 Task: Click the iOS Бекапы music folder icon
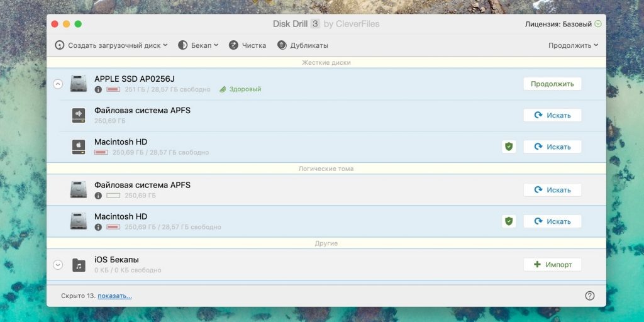pyautogui.click(x=79, y=265)
